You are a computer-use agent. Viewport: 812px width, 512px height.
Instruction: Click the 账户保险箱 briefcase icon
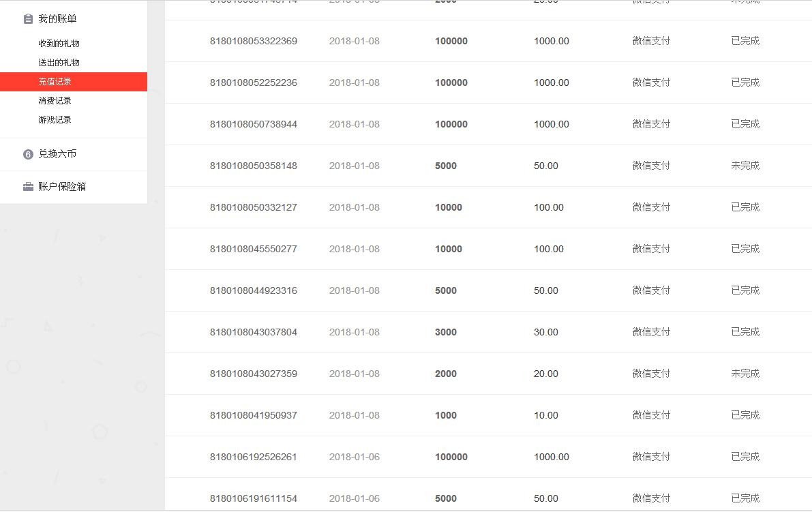point(28,187)
